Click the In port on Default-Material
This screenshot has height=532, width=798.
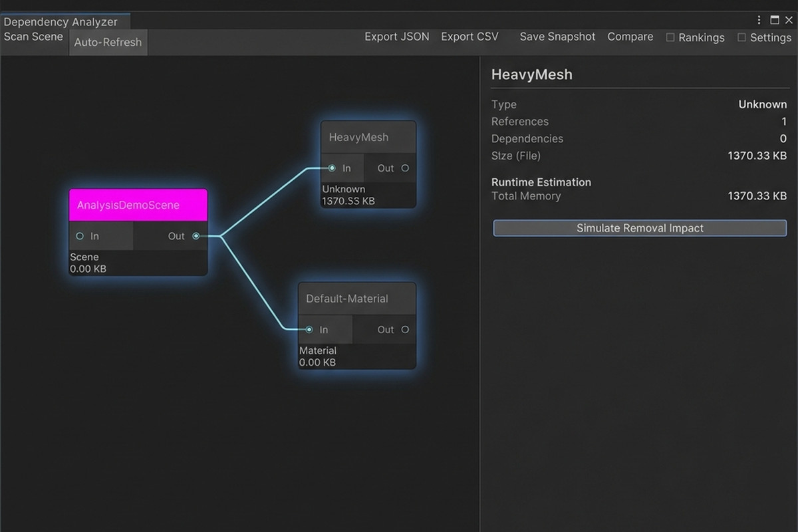[x=309, y=329]
